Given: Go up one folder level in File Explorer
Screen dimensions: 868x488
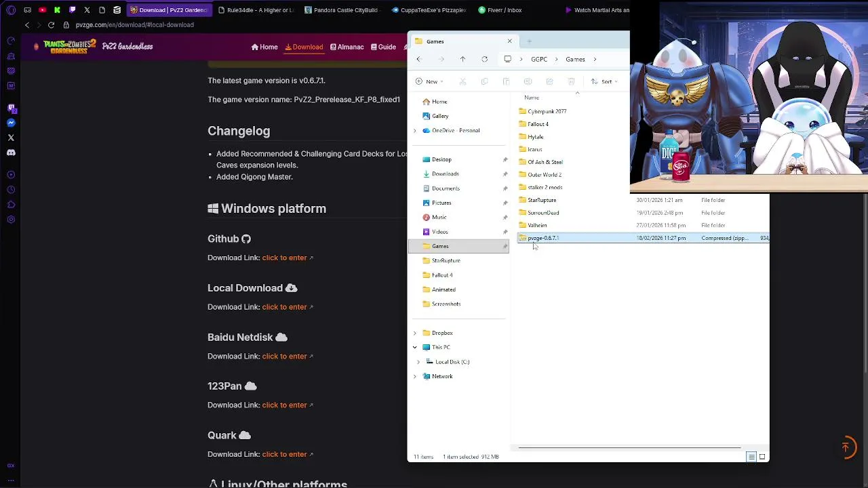Looking at the screenshot, I should (x=463, y=60).
